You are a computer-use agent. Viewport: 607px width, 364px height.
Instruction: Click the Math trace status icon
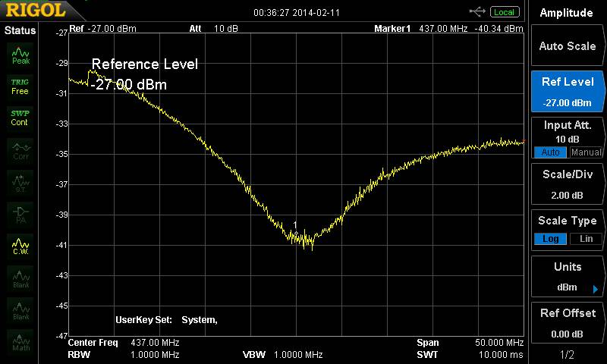pyautogui.click(x=20, y=343)
